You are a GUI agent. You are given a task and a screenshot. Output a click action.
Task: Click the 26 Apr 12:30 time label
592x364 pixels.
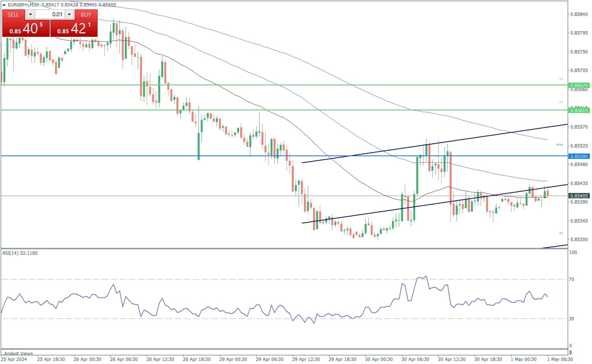(160, 359)
